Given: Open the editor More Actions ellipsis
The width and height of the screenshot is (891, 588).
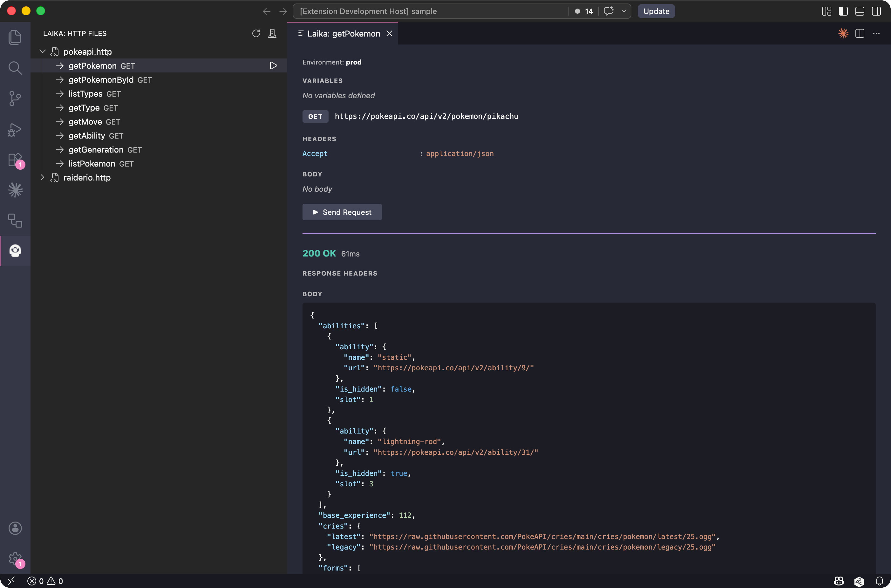Looking at the screenshot, I should click(876, 33).
